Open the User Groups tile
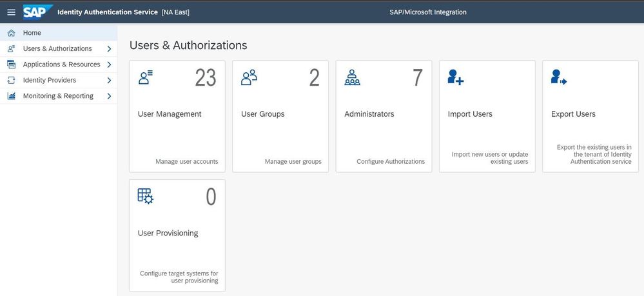 point(280,116)
